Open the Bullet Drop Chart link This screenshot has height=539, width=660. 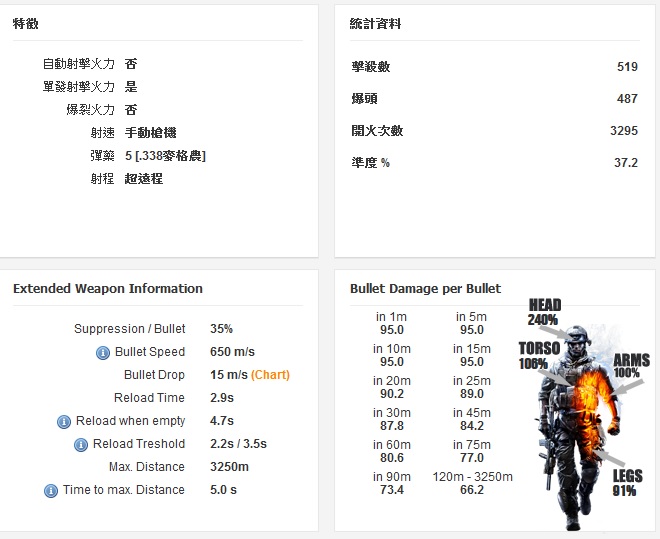tap(270, 375)
